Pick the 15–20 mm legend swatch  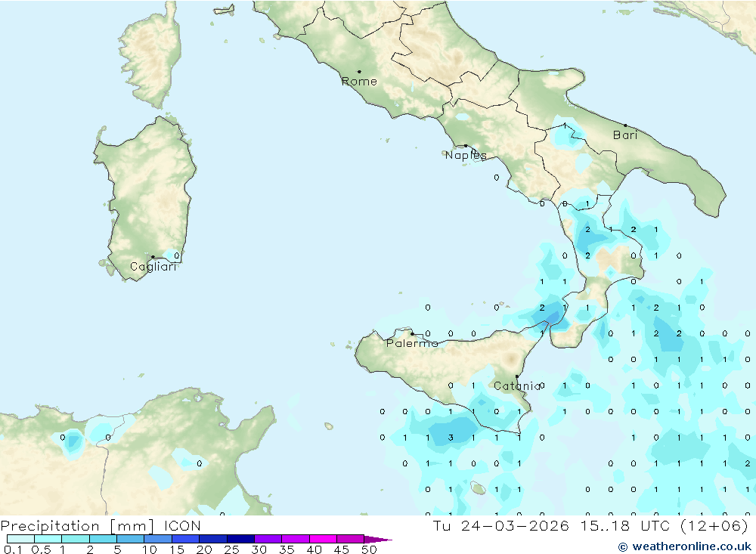[186, 539]
